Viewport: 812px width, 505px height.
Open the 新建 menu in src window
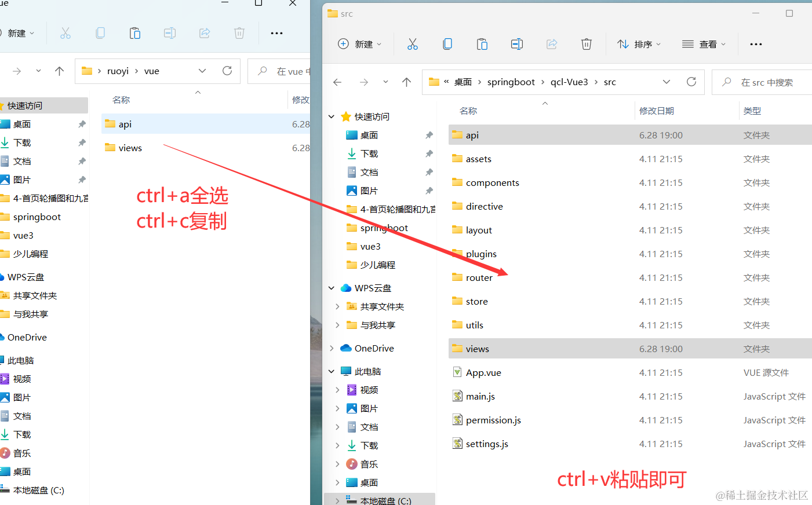coord(360,44)
